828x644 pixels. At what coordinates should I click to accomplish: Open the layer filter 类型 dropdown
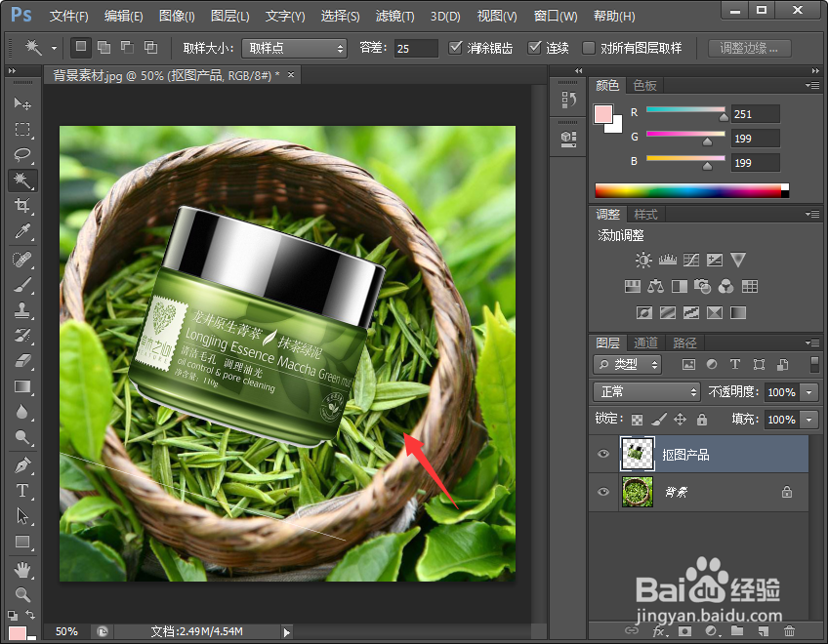tap(627, 364)
